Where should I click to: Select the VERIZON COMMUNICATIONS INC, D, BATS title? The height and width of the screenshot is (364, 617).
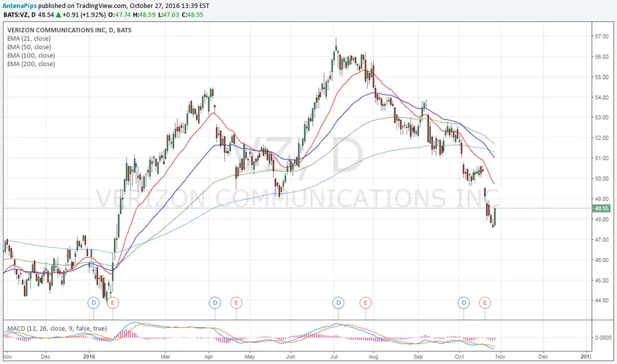click(x=70, y=30)
